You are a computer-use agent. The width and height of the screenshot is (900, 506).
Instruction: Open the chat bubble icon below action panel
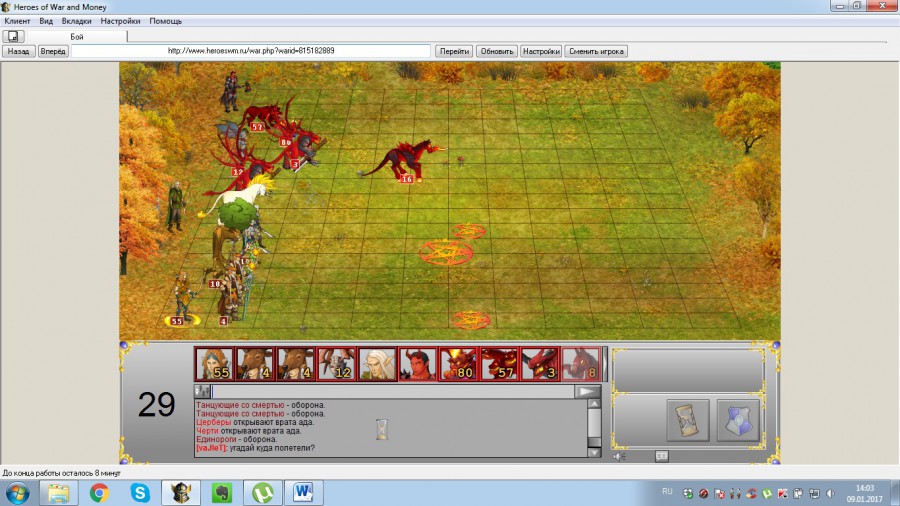click(661, 456)
